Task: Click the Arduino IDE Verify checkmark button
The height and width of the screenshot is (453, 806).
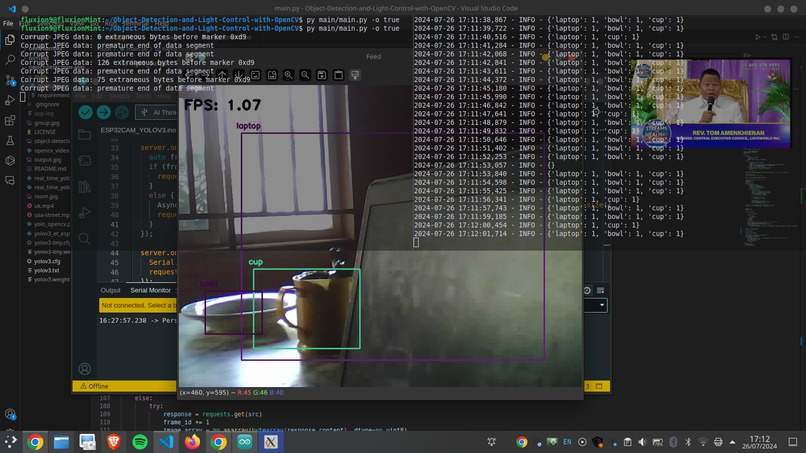Action: (x=85, y=112)
